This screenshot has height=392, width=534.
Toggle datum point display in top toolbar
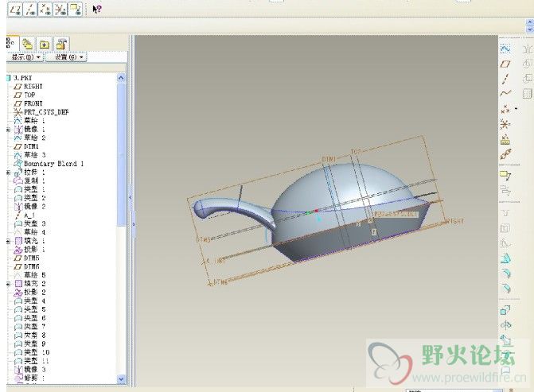click(x=45, y=10)
